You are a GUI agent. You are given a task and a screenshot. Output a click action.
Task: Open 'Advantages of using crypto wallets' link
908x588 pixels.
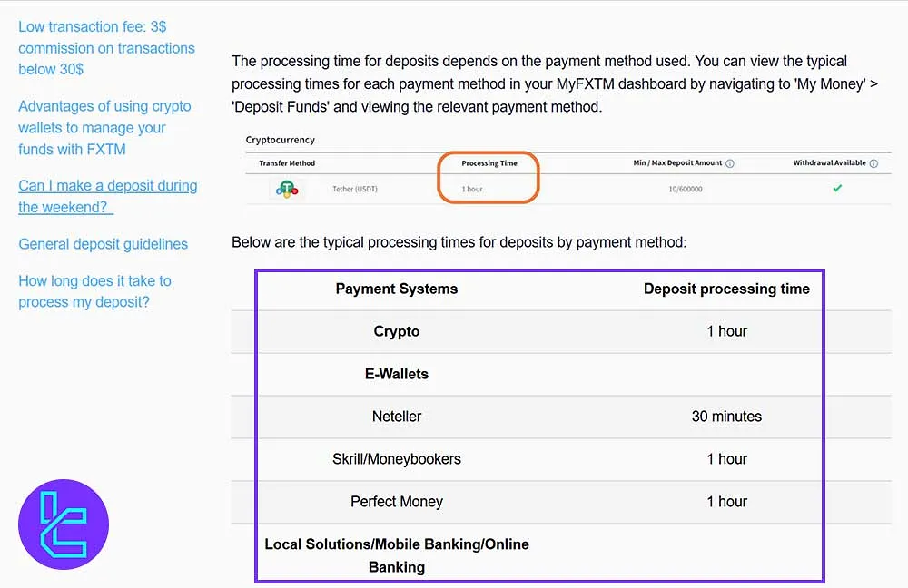(104, 127)
